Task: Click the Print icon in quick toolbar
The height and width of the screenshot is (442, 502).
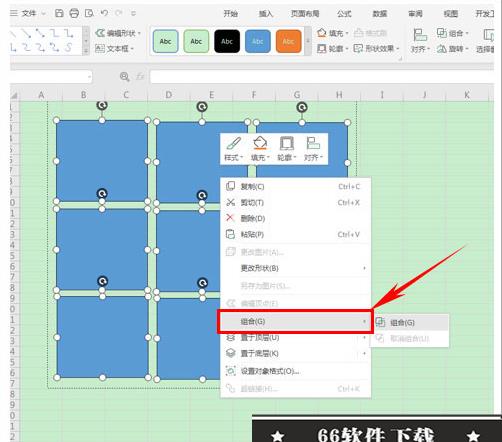Action: (74, 13)
